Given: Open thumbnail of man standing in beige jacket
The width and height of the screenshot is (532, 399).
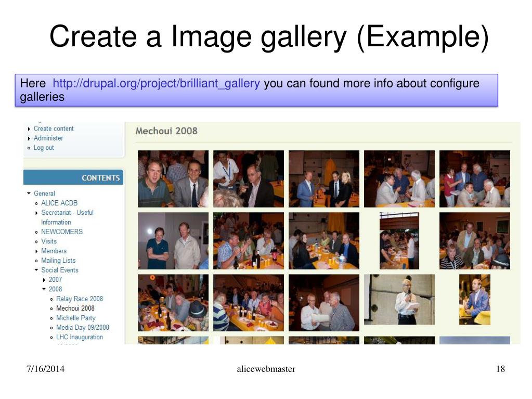Looking at the screenshot, I should pos(475,241).
